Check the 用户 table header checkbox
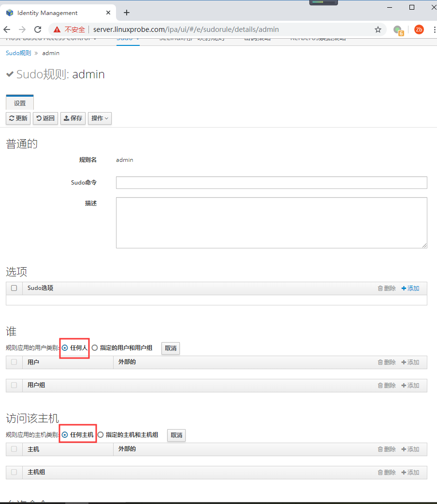 [14, 362]
